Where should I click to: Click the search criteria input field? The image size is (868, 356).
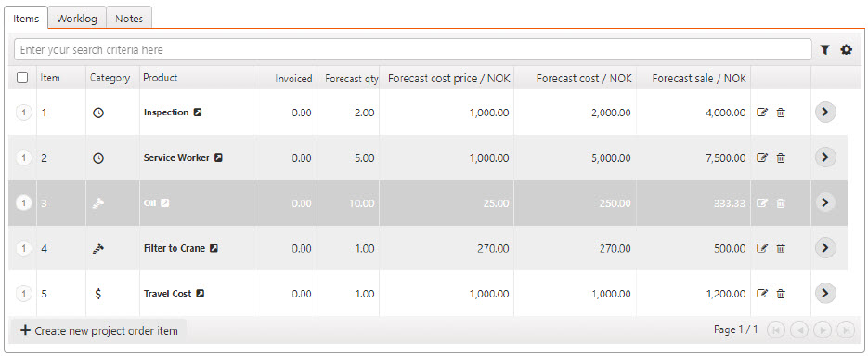tap(413, 50)
